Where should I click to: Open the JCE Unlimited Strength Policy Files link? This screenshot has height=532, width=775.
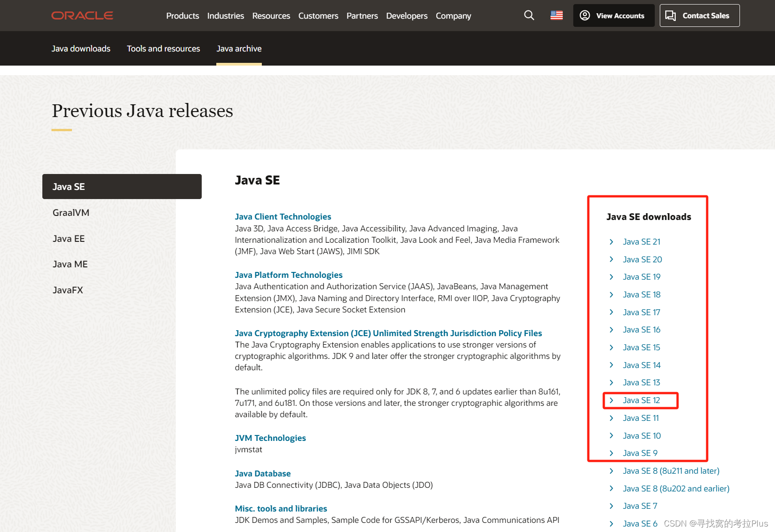pos(388,333)
